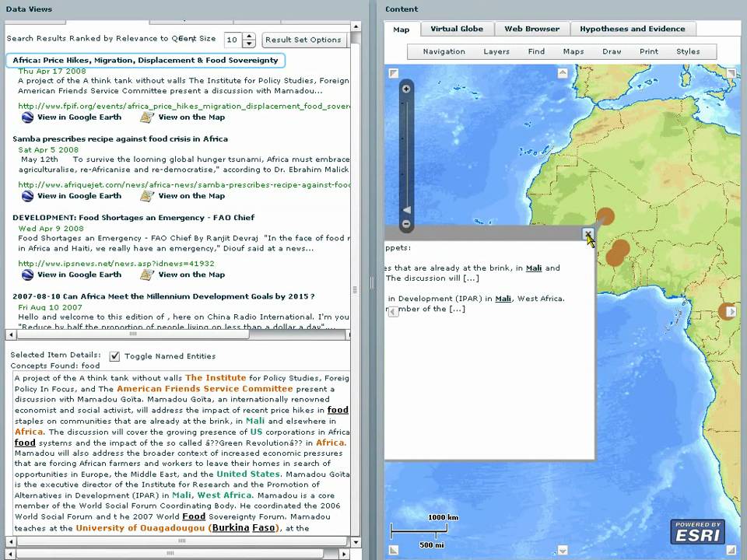Click item details horizontal scrollbar
This screenshot has height=560, width=747.
pos(181,541)
